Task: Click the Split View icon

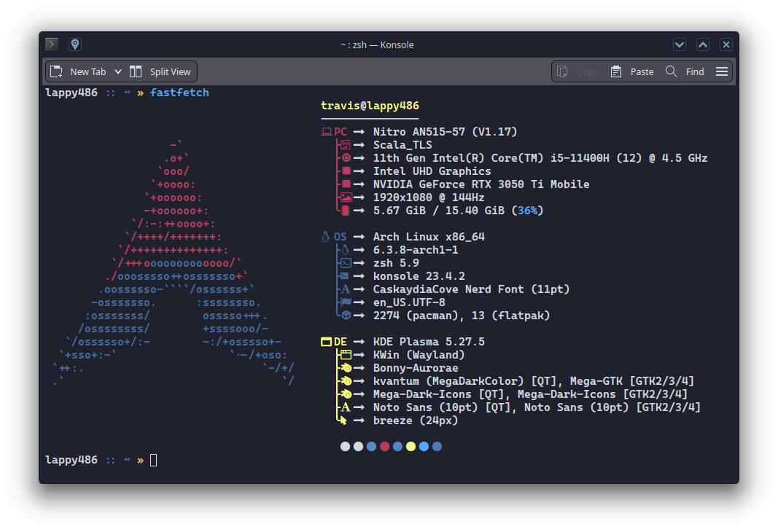Action: coord(136,71)
